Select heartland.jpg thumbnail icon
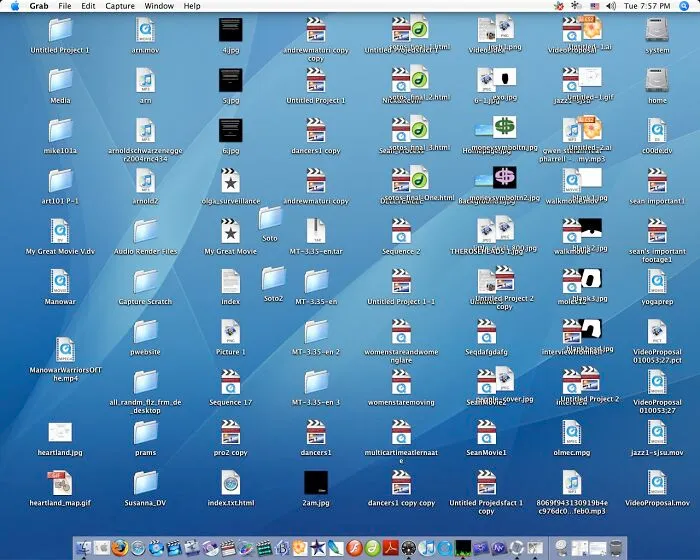The image size is (700, 560). 60,433
